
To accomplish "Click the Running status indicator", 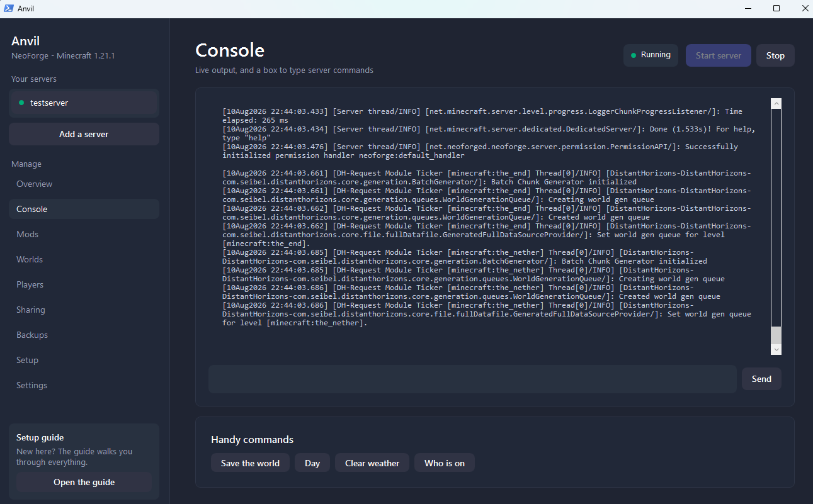I will pos(651,55).
